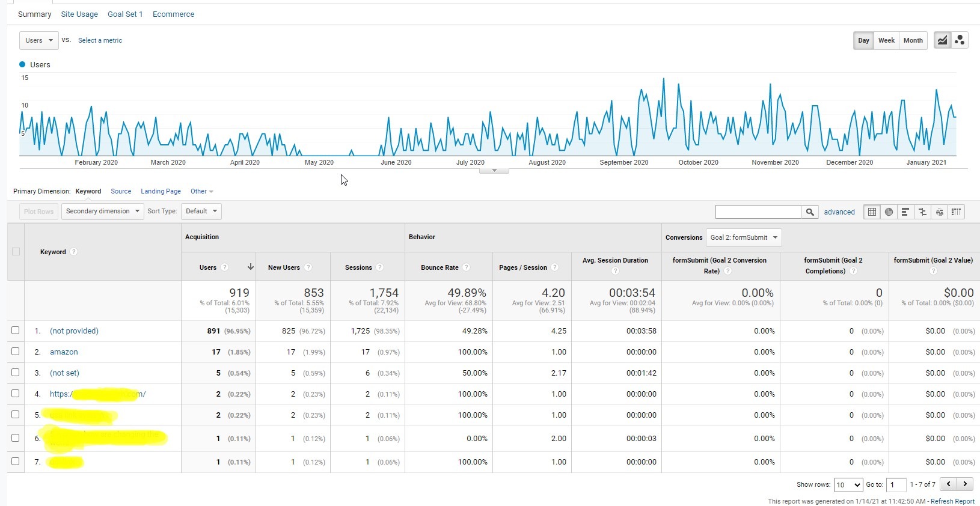This screenshot has height=506, width=980.
Task: Select the data table view icon
Action: point(872,212)
